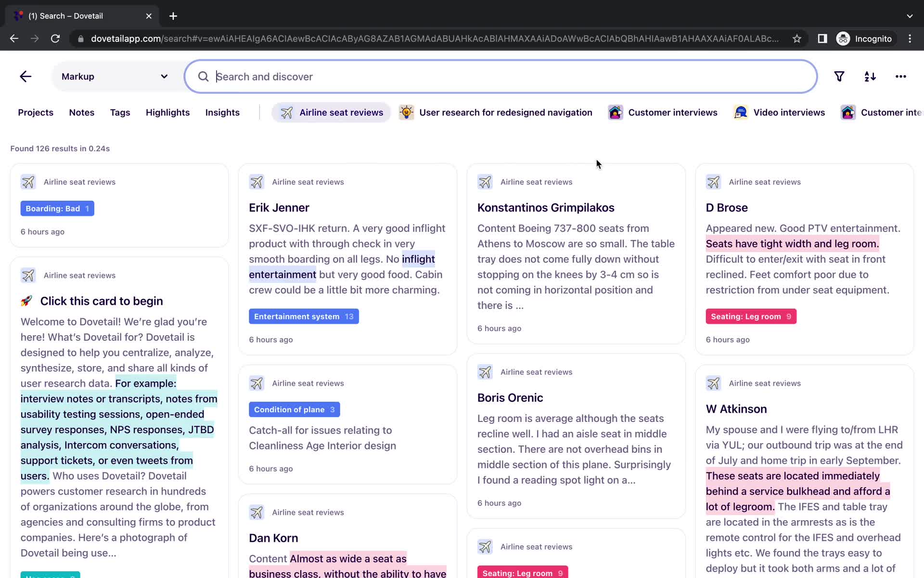Click the Customer interviews project icon

[x=615, y=112]
